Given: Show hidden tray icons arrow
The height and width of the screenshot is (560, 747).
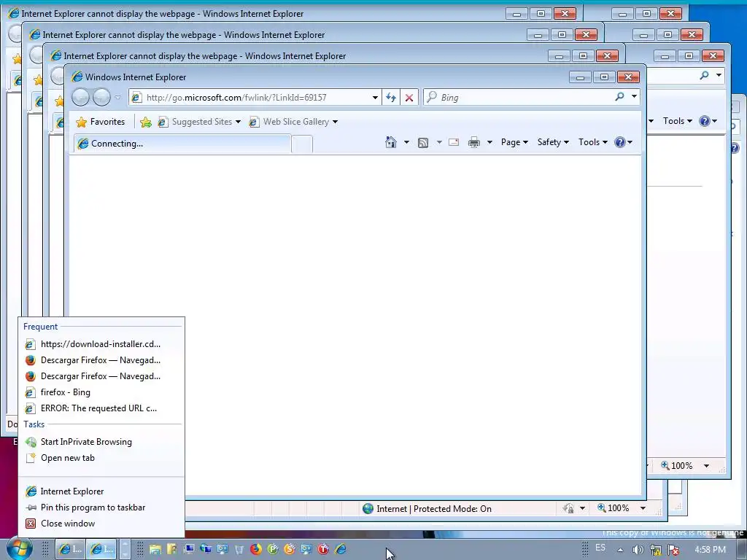Looking at the screenshot, I should pos(620,550).
